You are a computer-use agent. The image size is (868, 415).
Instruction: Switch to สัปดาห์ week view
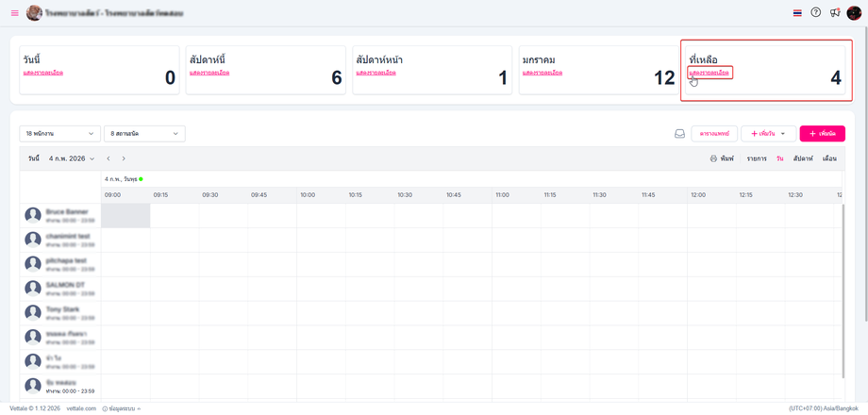[x=803, y=158]
